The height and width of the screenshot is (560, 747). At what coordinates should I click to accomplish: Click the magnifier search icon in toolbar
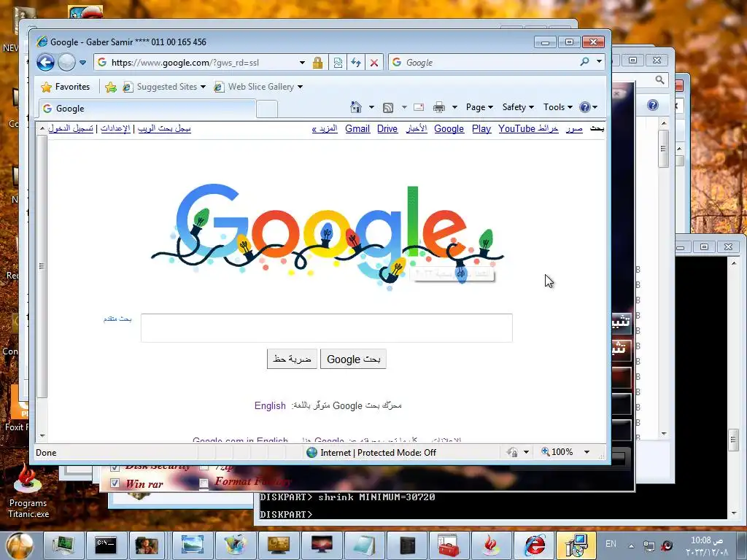click(584, 62)
